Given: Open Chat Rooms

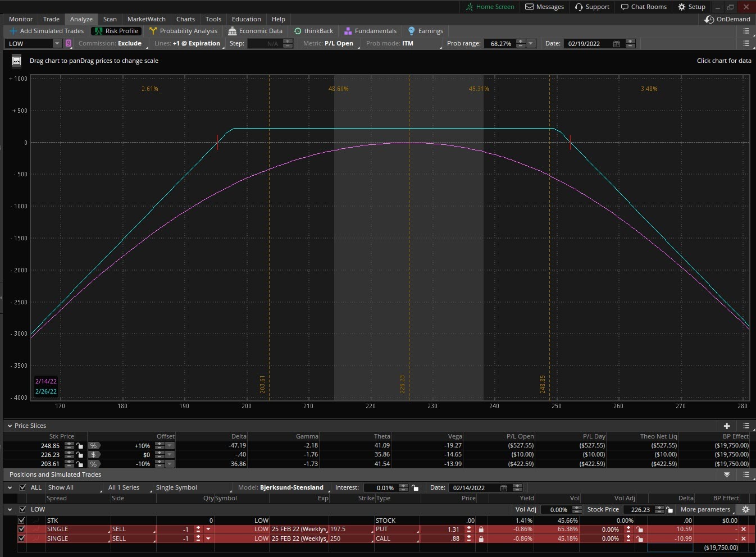Looking at the screenshot, I should coord(644,7).
